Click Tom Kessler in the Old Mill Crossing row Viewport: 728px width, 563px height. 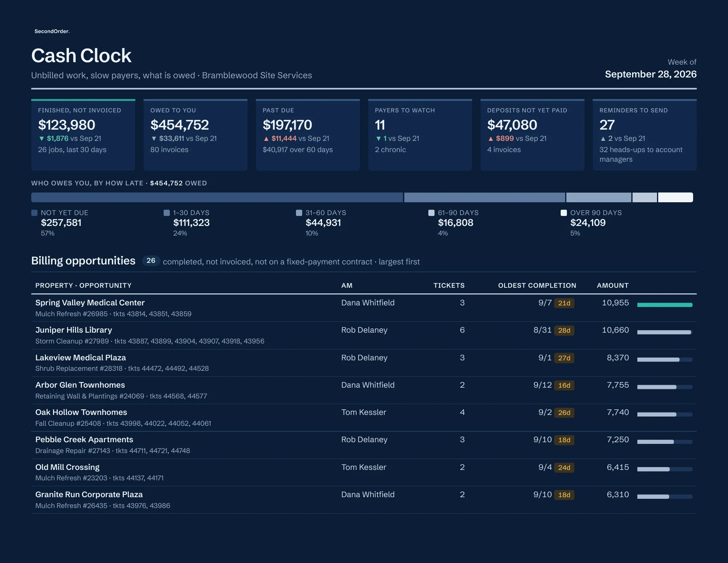pos(364,467)
